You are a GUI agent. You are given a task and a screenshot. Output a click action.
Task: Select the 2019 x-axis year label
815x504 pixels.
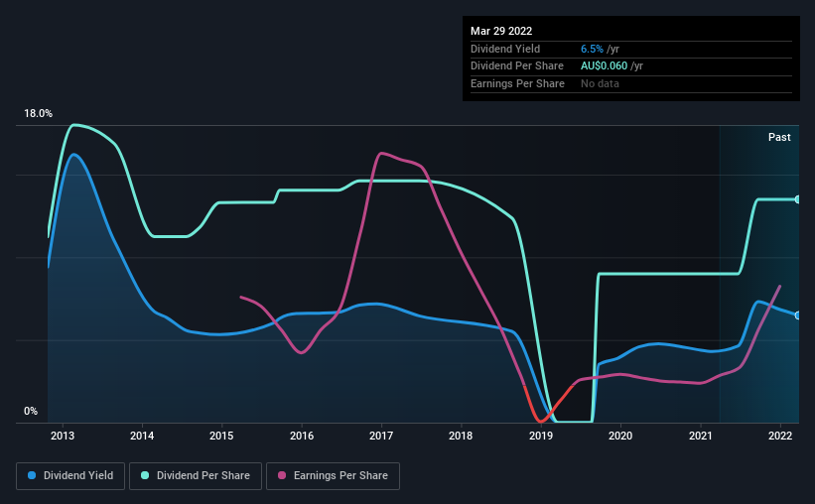pyautogui.click(x=541, y=436)
